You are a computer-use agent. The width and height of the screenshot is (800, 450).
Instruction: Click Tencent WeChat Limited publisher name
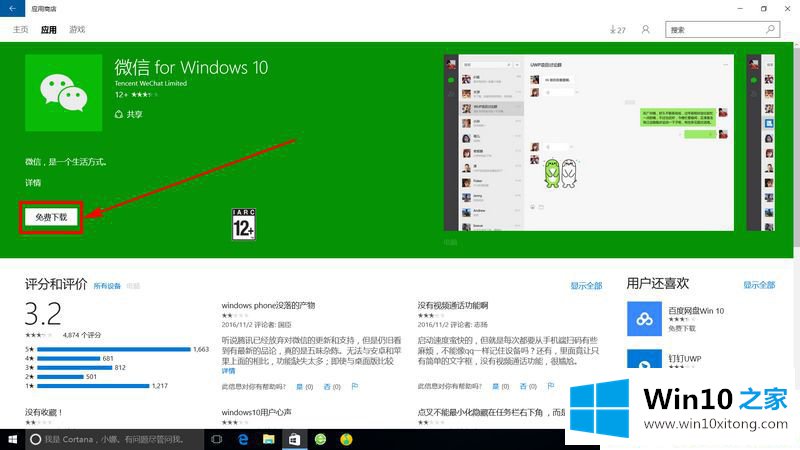pos(151,83)
